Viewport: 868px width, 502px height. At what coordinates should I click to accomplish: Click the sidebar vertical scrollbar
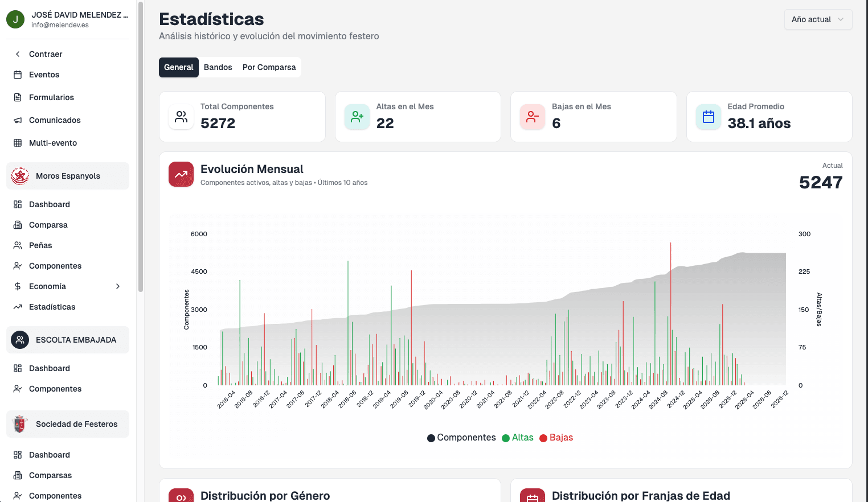[141, 148]
